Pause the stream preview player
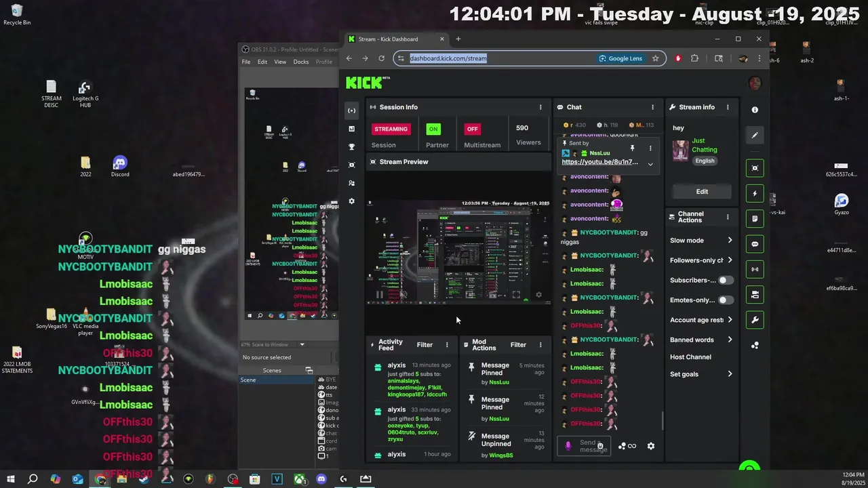This screenshot has width=868, height=488. (379, 295)
